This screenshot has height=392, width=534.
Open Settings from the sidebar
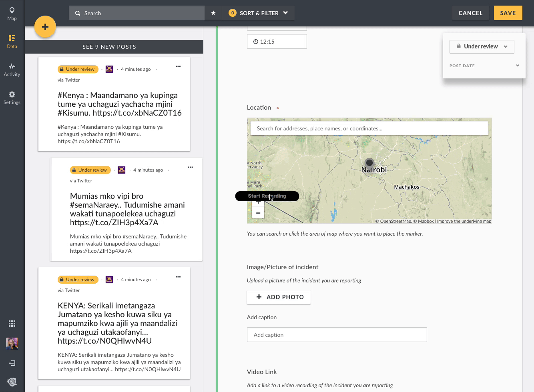click(12, 98)
